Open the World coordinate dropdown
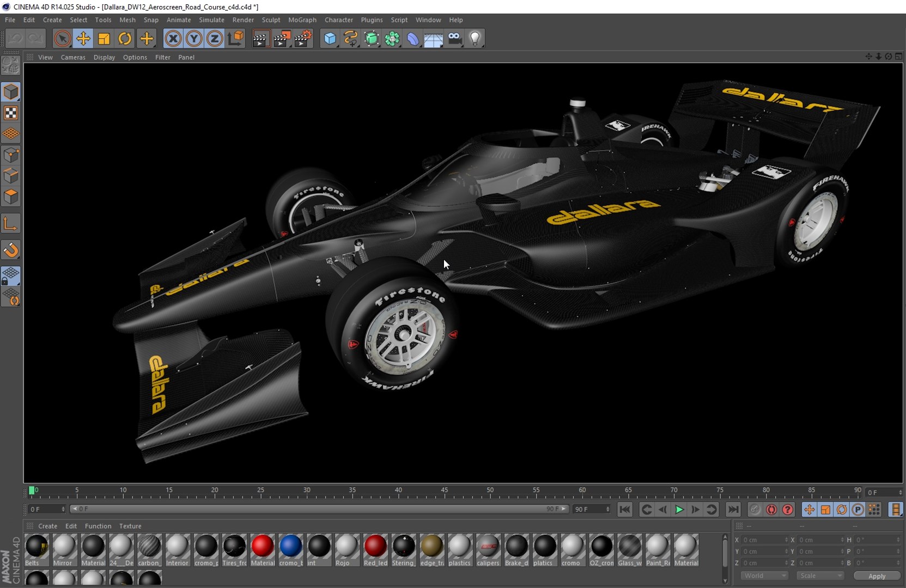 765,576
